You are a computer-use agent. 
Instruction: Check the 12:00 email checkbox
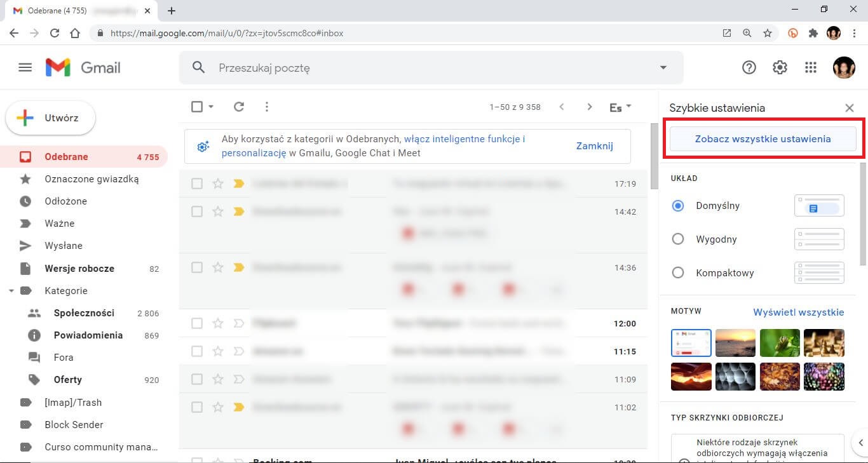197,323
